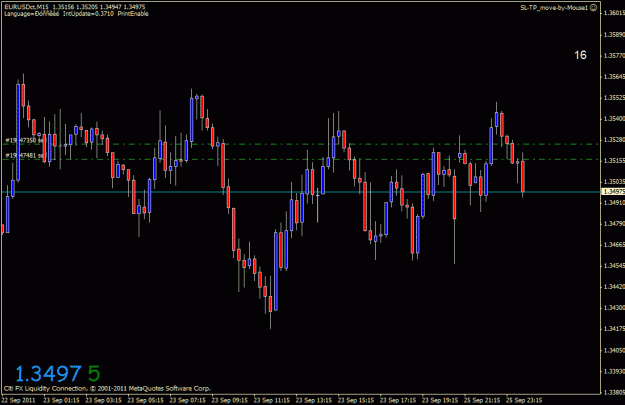Click the 1.35890 price scale value

pyautogui.click(x=614, y=35)
